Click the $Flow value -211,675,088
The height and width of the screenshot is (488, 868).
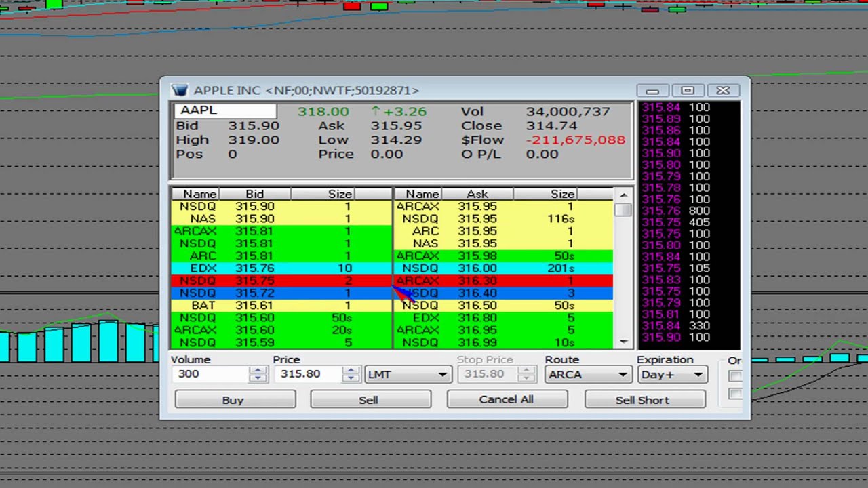[x=576, y=140]
